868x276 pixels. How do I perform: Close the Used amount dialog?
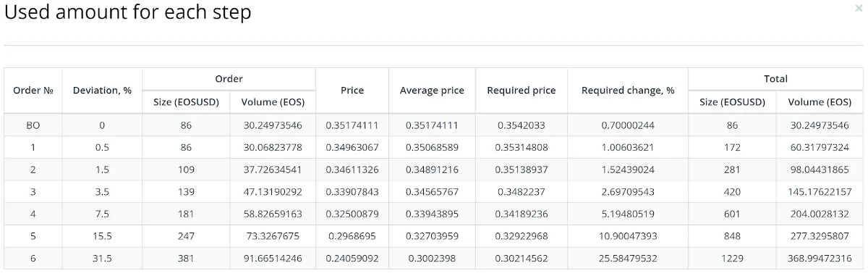(x=859, y=8)
